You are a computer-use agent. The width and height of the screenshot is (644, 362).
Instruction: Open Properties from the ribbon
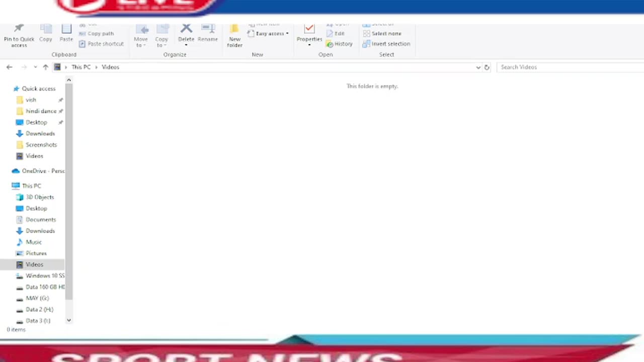[309, 35]
